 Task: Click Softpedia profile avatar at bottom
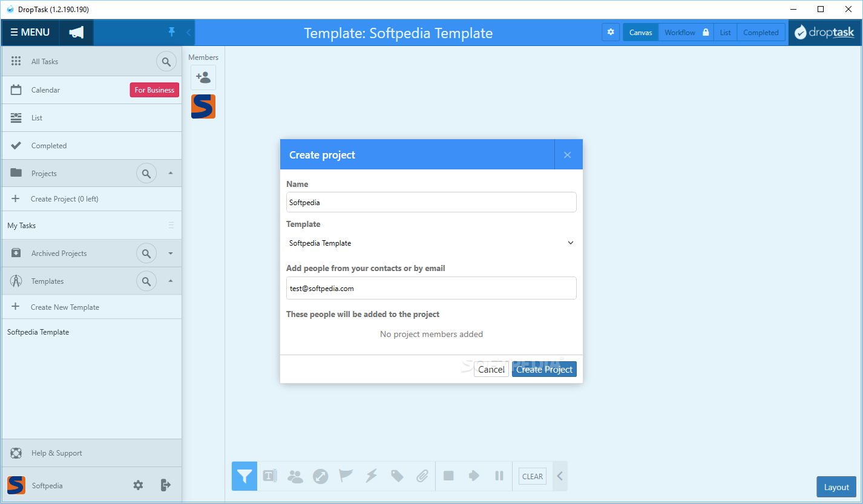pos(16,485)
